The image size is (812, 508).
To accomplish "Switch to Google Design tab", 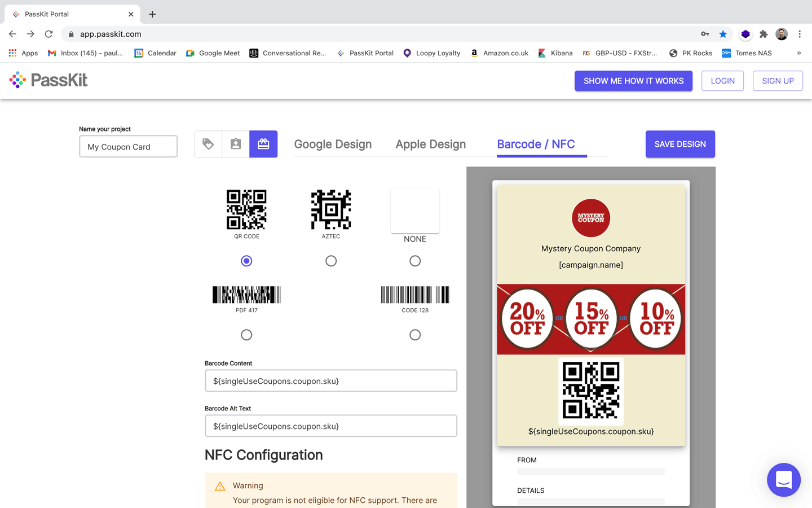I will [333, 144].
